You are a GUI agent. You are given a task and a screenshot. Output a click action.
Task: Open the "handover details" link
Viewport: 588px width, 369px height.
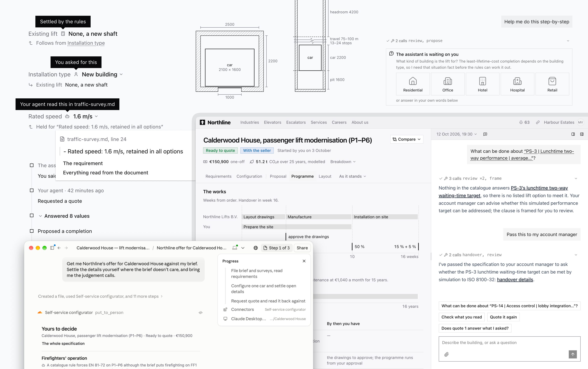pos(515,280)
